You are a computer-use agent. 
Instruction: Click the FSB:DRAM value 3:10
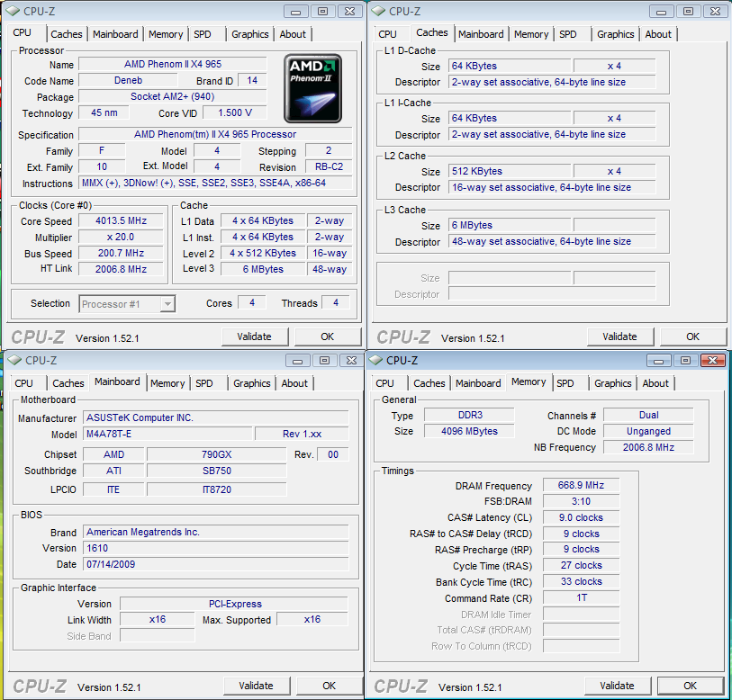582,501
